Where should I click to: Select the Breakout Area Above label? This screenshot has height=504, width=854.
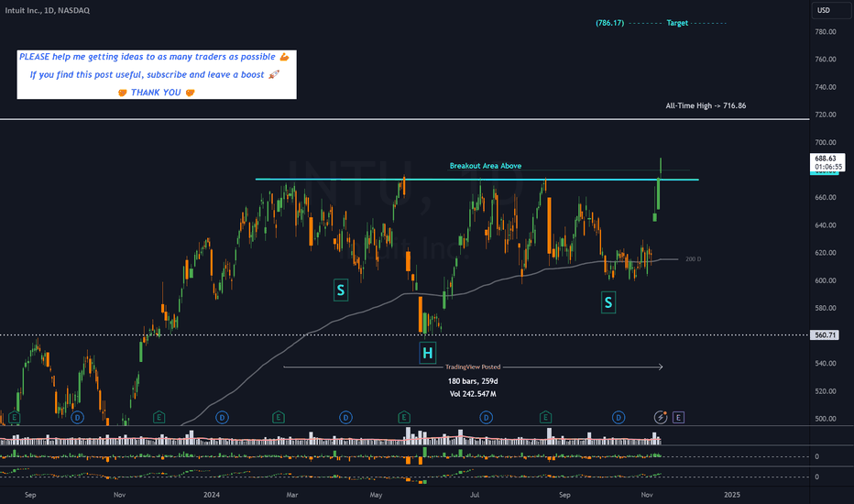click(x=486, y=166)
